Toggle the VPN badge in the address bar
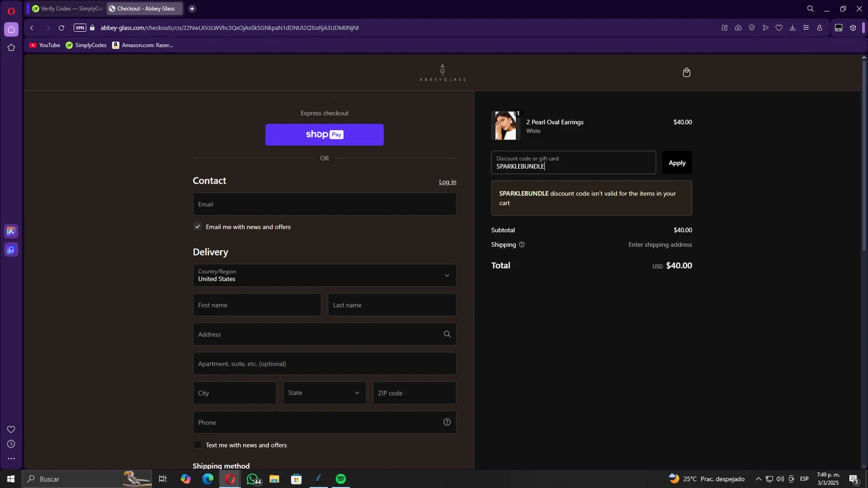 pyautogui.click(x=80, y=28)
